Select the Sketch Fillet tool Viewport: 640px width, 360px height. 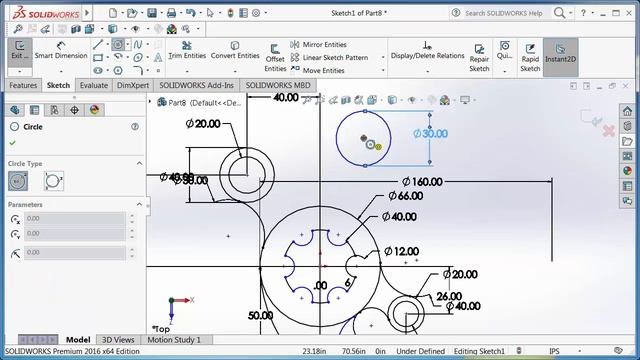138,71
